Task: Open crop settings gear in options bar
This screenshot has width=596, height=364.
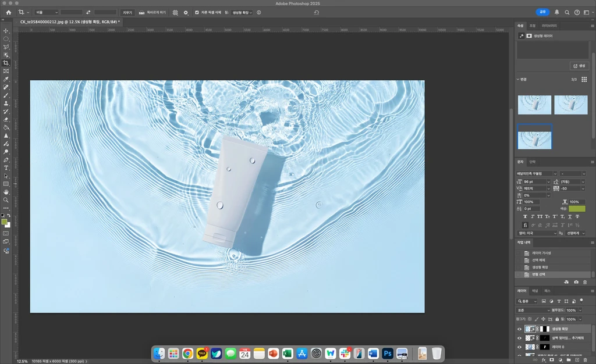Action: [186, 12]
